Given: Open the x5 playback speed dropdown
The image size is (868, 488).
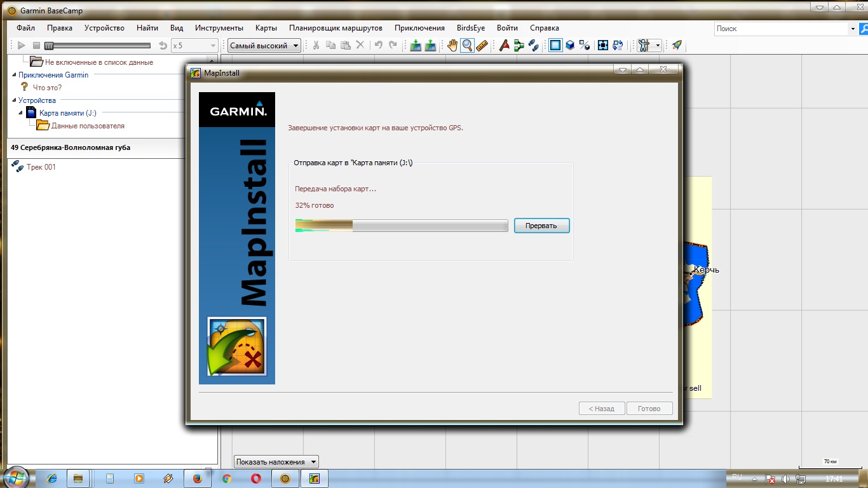Looking at the screenshot, I should tap(194, 45).
